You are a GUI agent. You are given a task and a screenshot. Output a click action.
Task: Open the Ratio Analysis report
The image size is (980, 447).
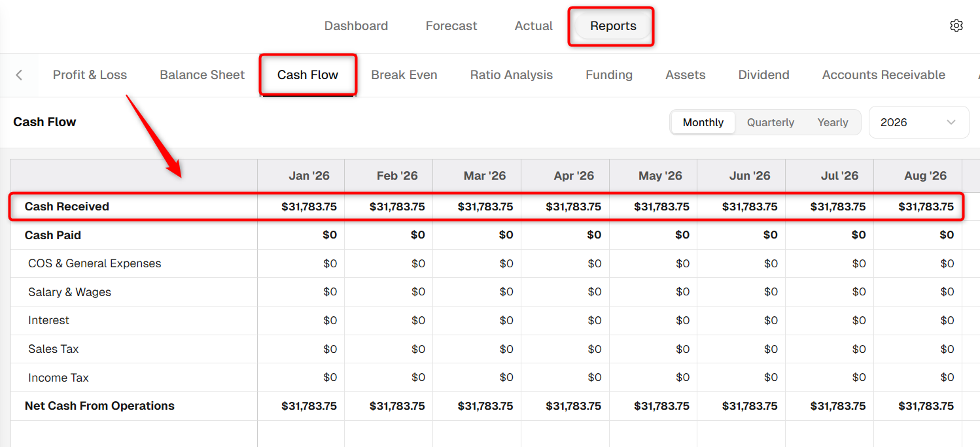[x=511, y=75]
